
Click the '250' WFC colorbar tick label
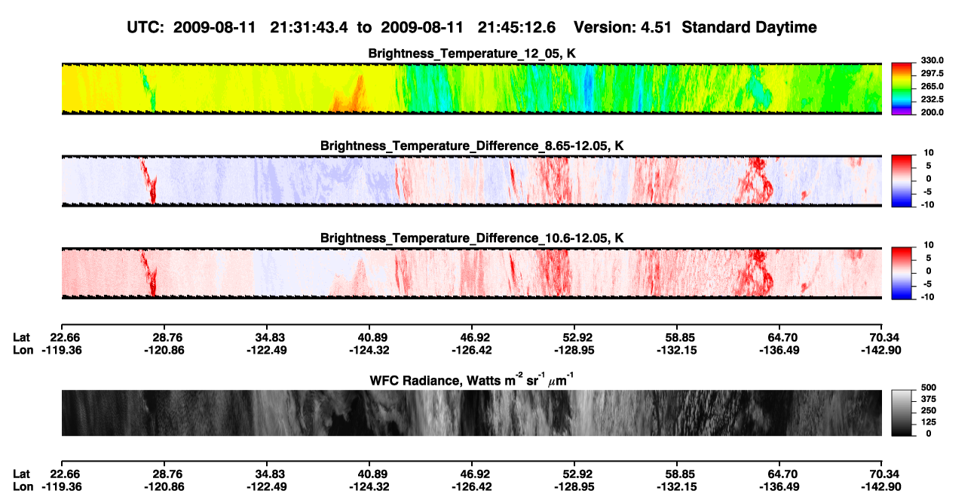pos(929,412)
